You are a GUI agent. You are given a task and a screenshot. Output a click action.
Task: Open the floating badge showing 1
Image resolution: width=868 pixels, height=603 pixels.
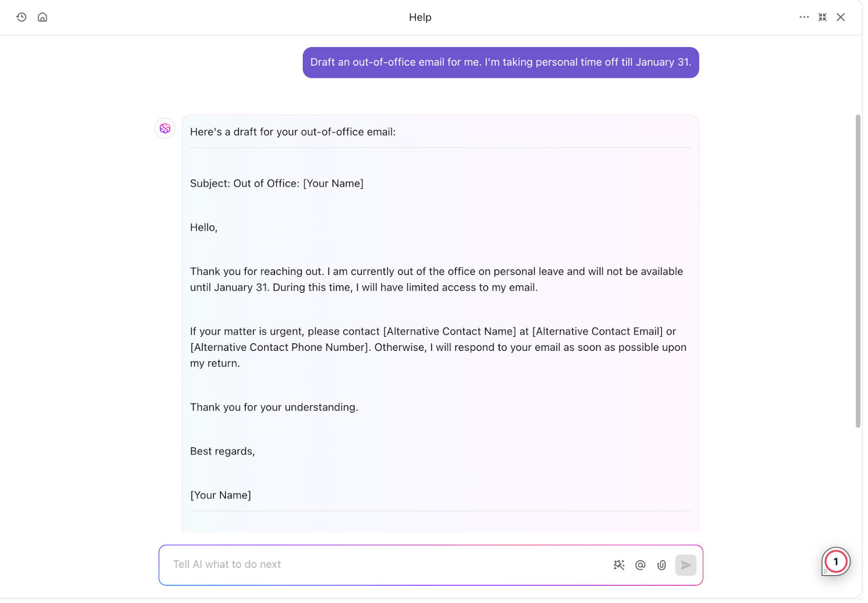point(835,562)
